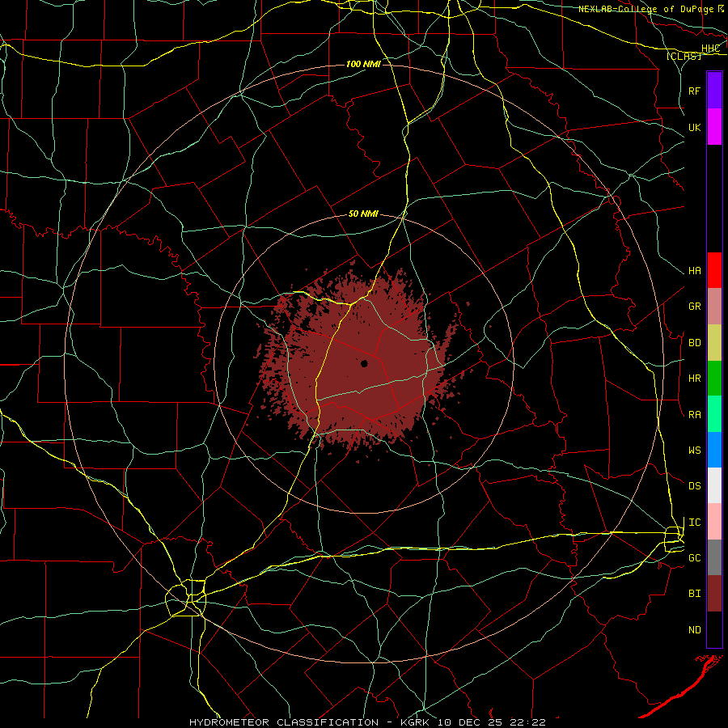Click the DS legend label
Screen dimensions: 728x728
click(694, 486)
